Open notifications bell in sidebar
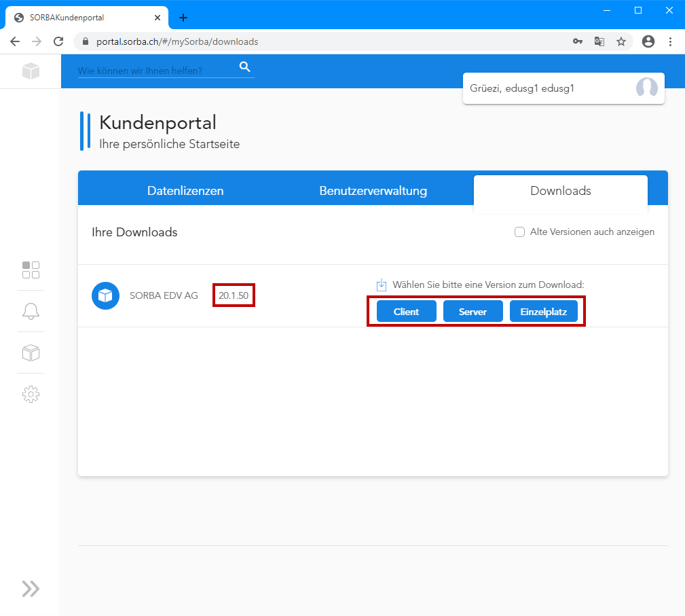The image size is (685, 616). coord(31,311)
